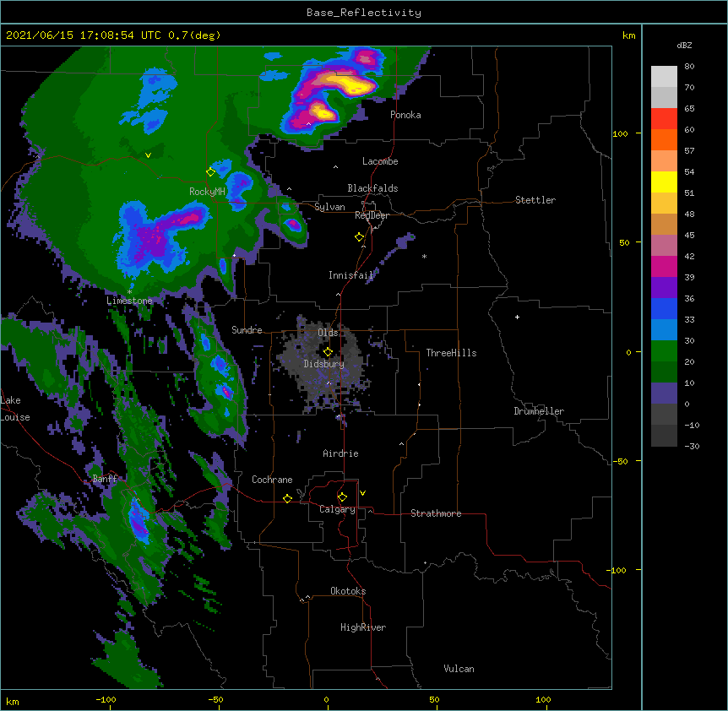The width and height of the screenshot is (728, 711).
Task: Click the Stettler city label
Action: [x=535, y=200]
